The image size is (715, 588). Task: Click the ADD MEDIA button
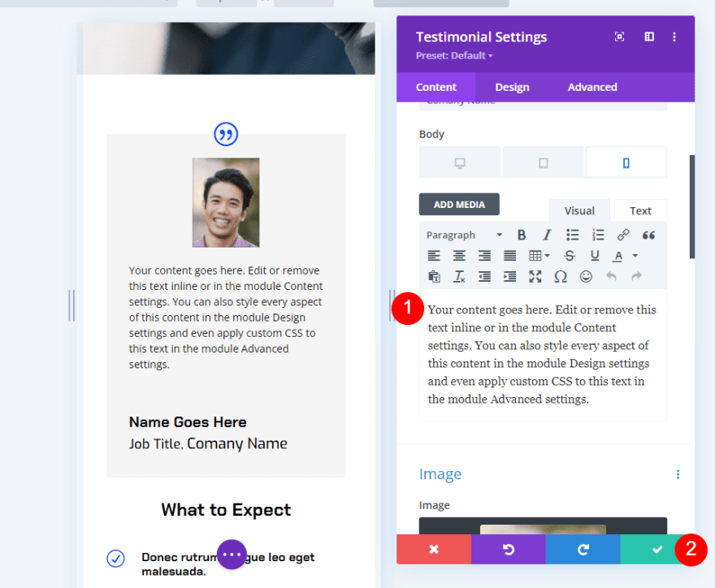point(459,204)
